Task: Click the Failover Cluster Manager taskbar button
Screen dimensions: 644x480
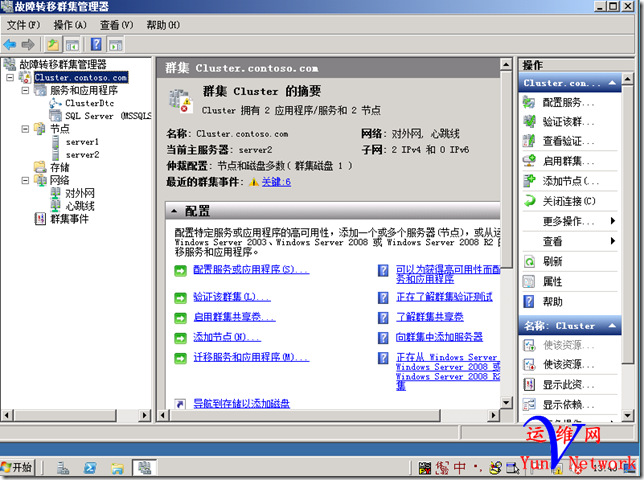Action: pos(144,468)
